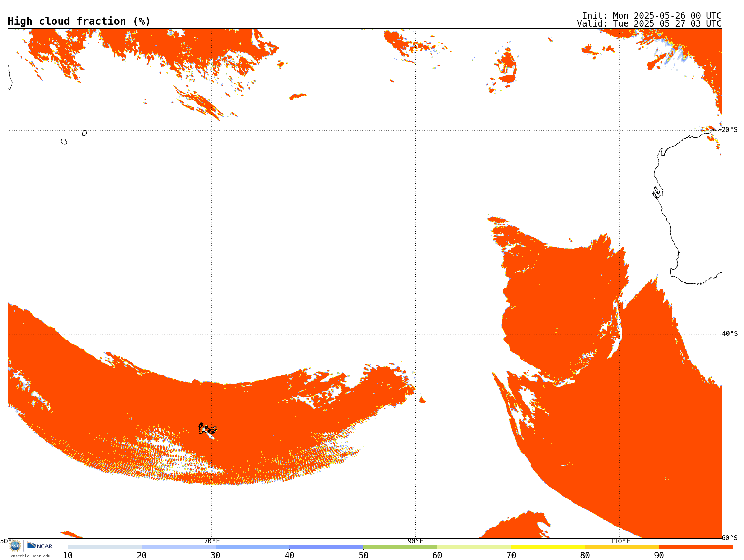This screenshot has height=560, width=744.
Task: Click the colorbar tick label 60
Action: pos(437,556)
